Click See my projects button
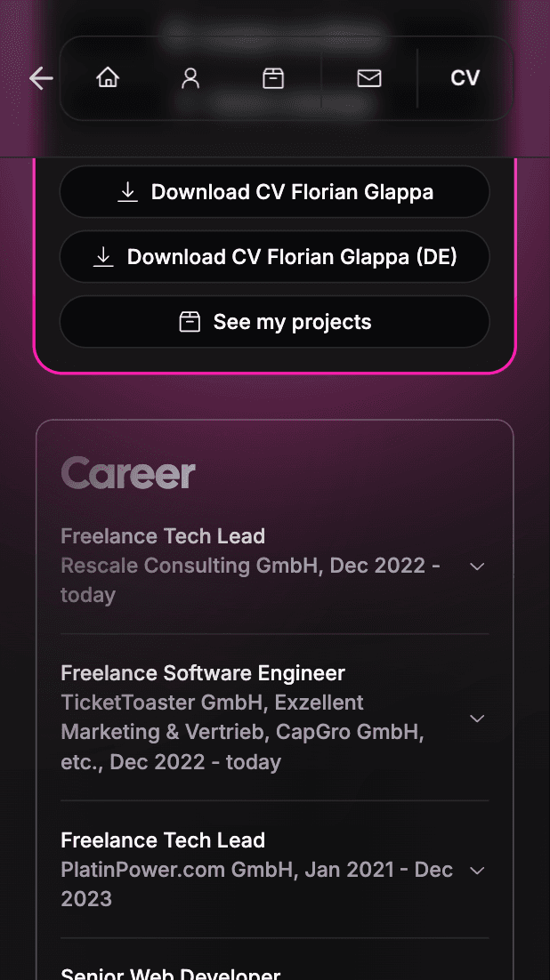550x980 pixels. click(x=275, y=322)
